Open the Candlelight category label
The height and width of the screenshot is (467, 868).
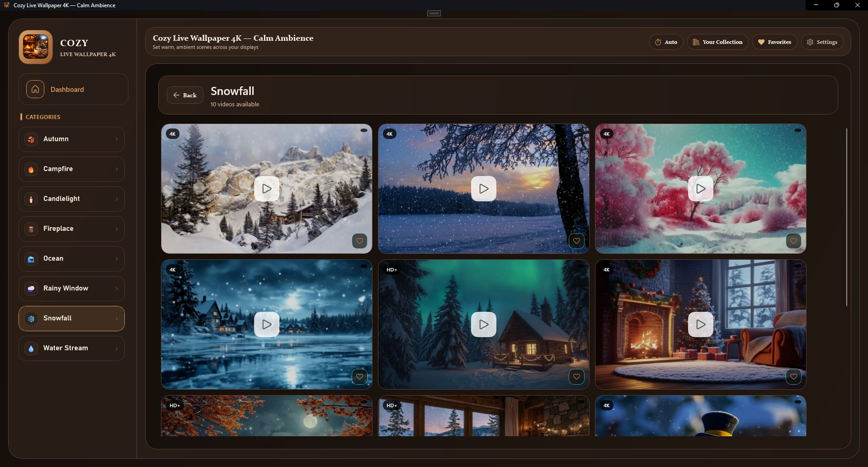point(61,199)
